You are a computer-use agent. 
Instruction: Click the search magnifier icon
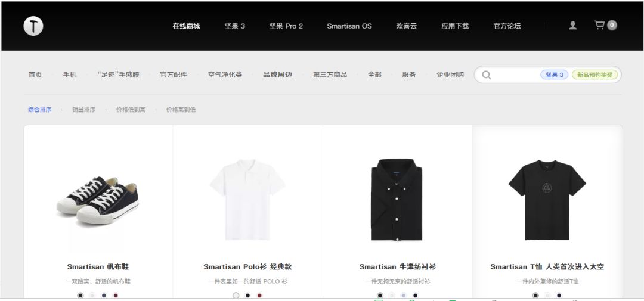(x=487, y=75)
